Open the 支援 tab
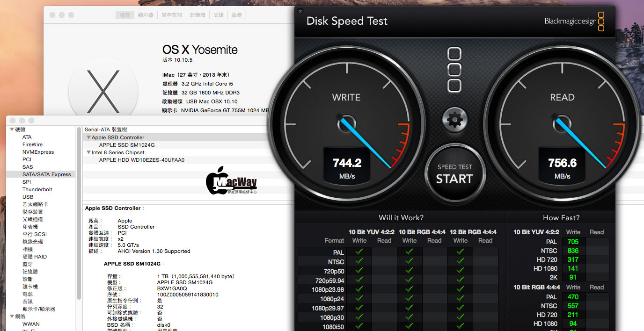Screen dimensions: 644x331 coord(219,15)
